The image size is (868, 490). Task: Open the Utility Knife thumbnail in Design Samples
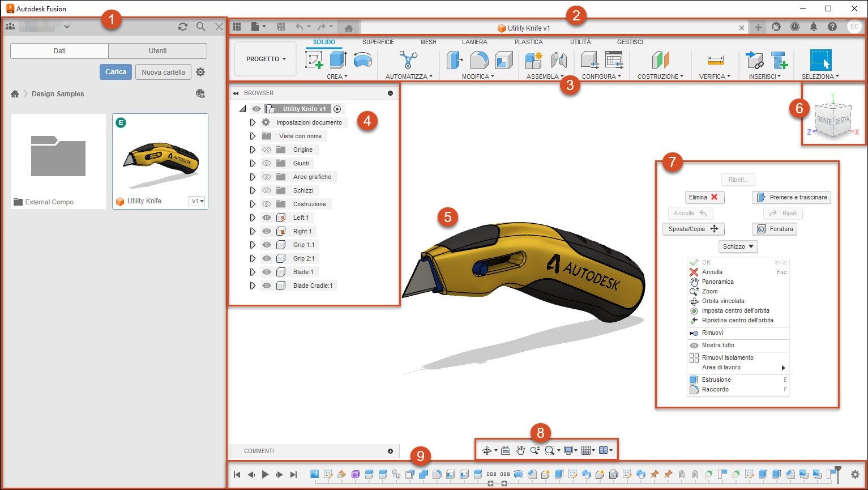160,160
